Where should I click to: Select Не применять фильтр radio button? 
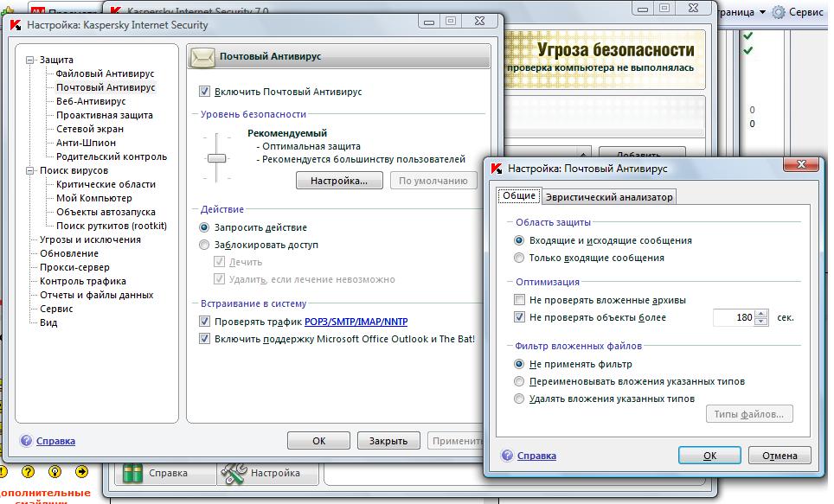pos(519,364)
